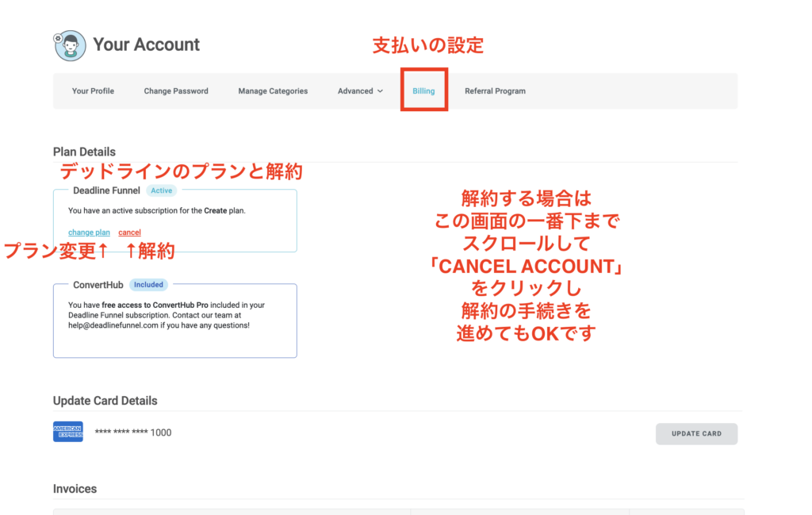Click the Update Card Details heading

pyautogui.click(x=105, y=401)
